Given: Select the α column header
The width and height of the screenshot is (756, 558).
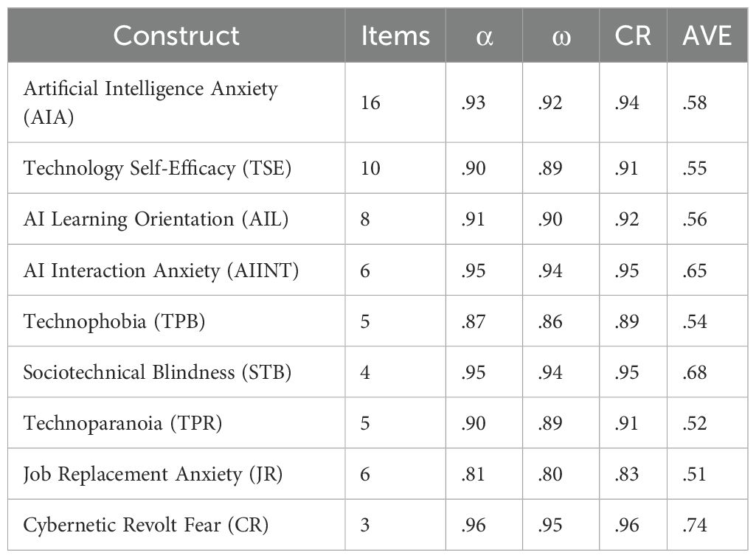Looking at the screenshot, I should (x=484, y=35).
